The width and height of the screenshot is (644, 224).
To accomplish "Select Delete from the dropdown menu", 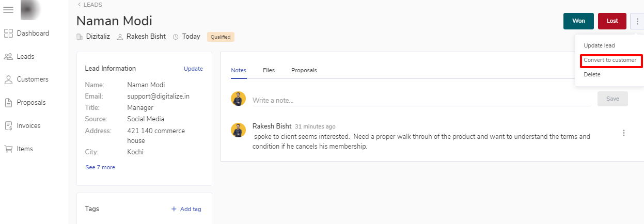I will pos(592,75).
